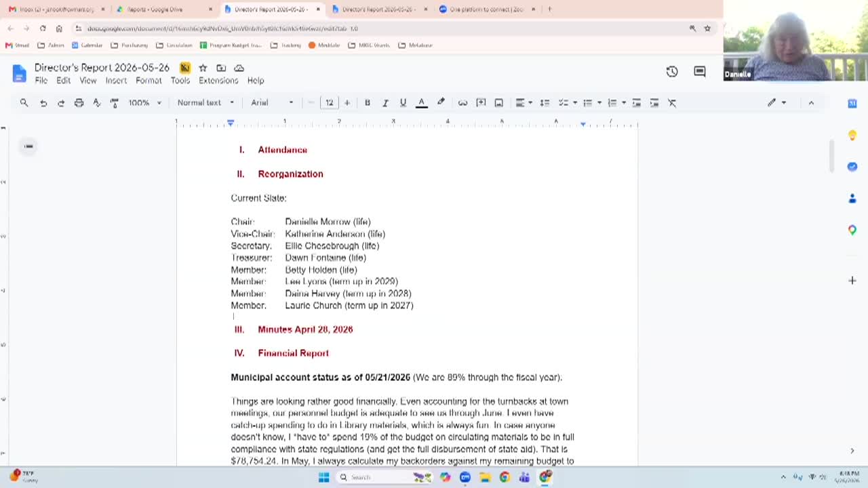Screen dimensions: 868x488
Task: Open the comments panel icon
Action: [x=700, y=72]
